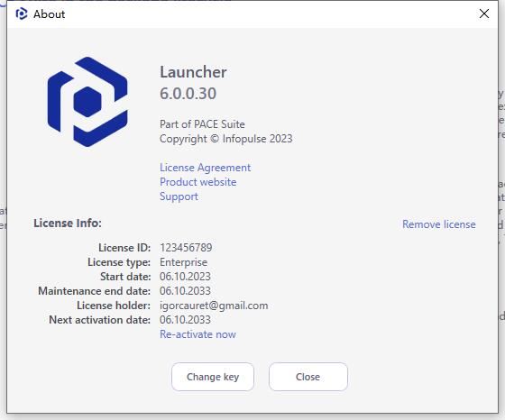Click the 'Start date:' label
The height and width of the screenshot is (420, 505).
[125, 277]
